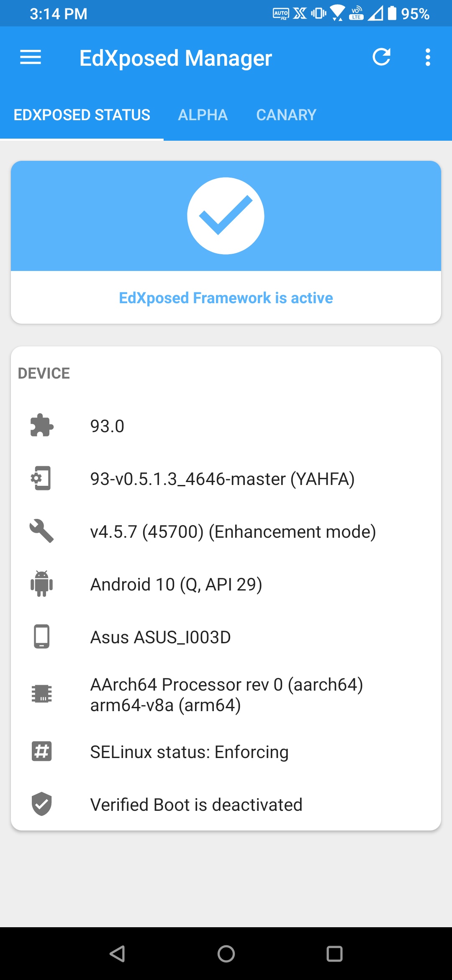This screenshot has height=980, width=452.
Task: Click the wrench icon for manager version
Action: pyautogui.click(x=41, y=531)
